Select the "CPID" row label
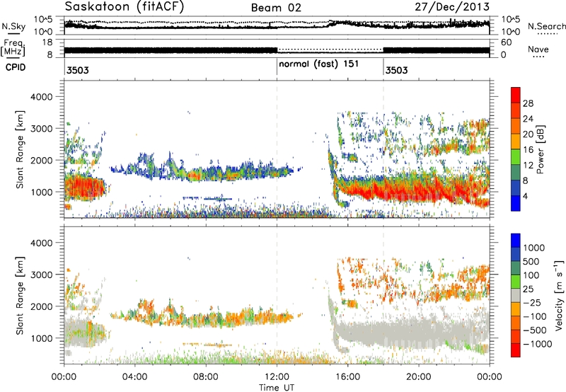This screenshot has width=566, height=392. pyautogui.click(x=15, y=67)
